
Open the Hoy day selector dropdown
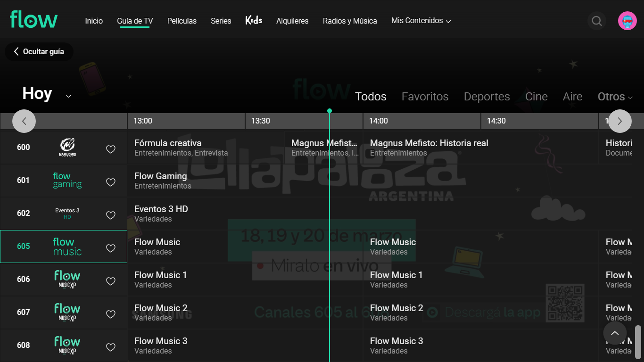click(x=46, y=94)
